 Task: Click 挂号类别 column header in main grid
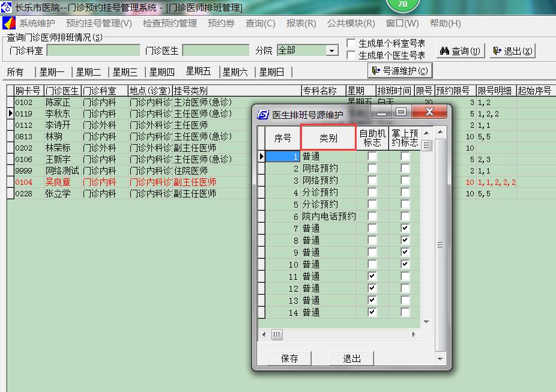click(237, 91)
